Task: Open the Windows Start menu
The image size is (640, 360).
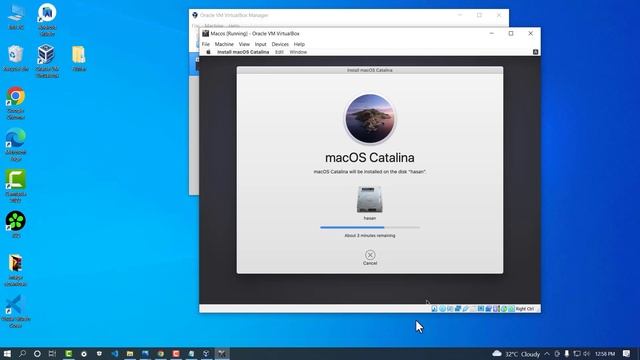Action: pyautogui.click(x=7, y=353)
